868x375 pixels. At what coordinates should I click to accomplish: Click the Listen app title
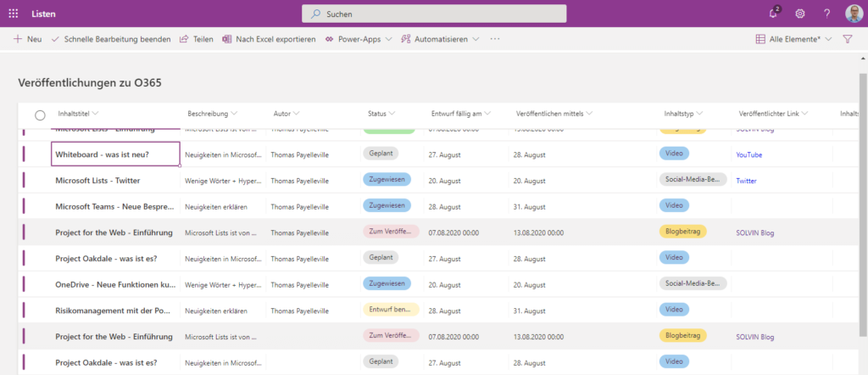coord(43,14)
